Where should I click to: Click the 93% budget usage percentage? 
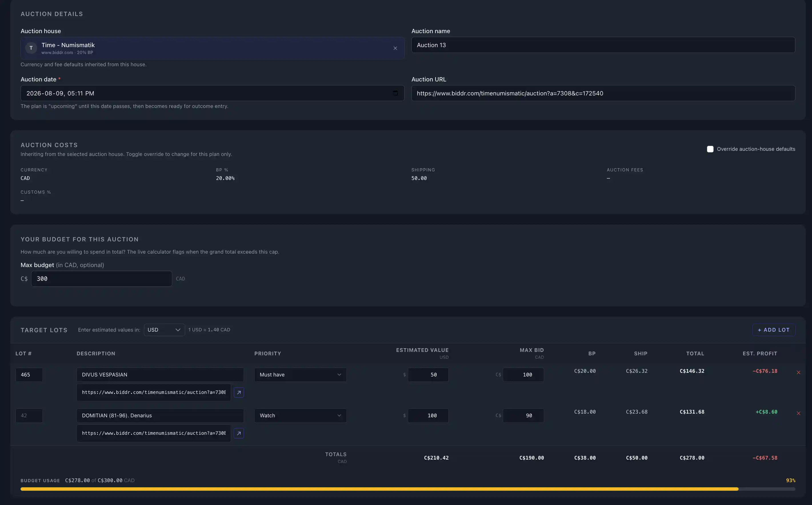coord(791,480)
